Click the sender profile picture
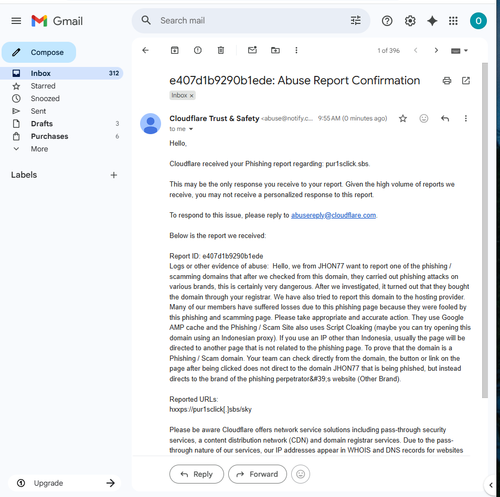Viewport: 500px width, 497px height. coord(150,124)
